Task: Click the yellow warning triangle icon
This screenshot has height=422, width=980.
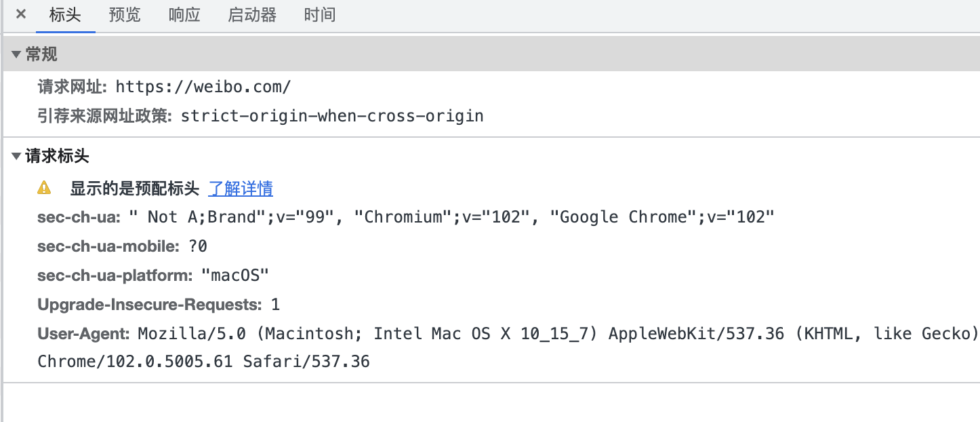Action: 44,188
